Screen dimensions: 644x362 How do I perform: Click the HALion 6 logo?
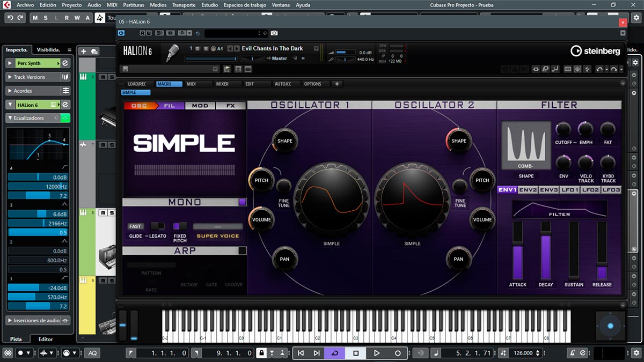tap(138, 51)
